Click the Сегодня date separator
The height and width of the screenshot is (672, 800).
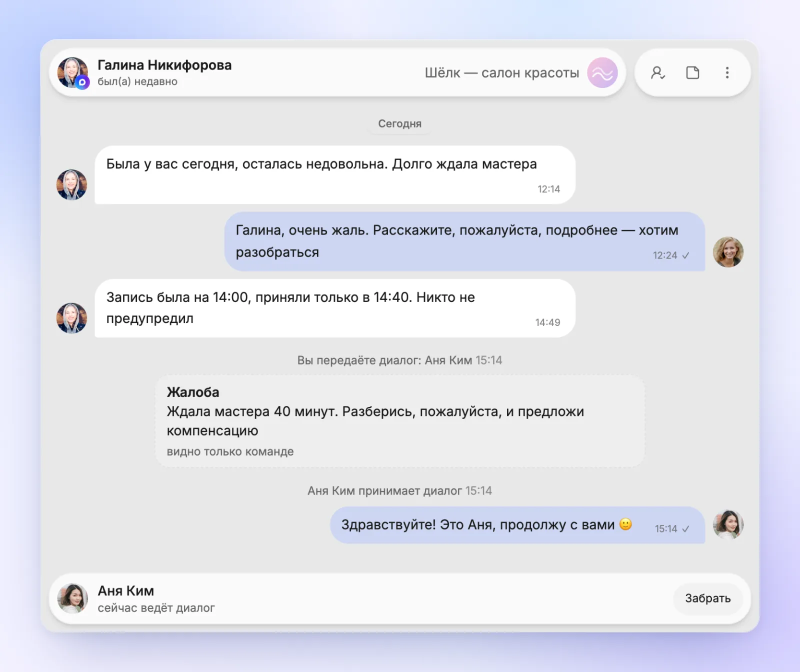(400, 123)
